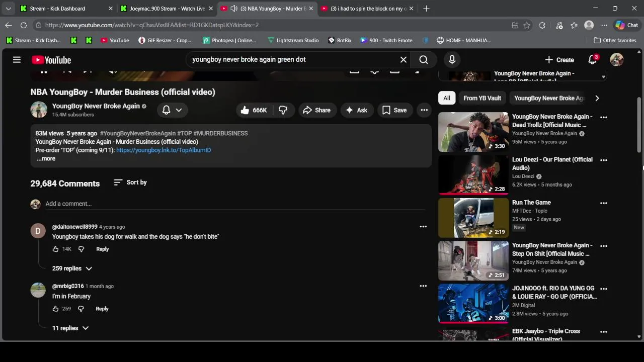Open menu for Our Planet video
The image size is (644, 362).
[x=604, y=160]
